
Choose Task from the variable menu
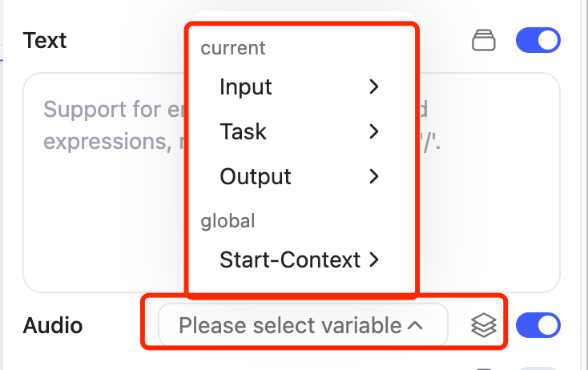tap(244, 131)
